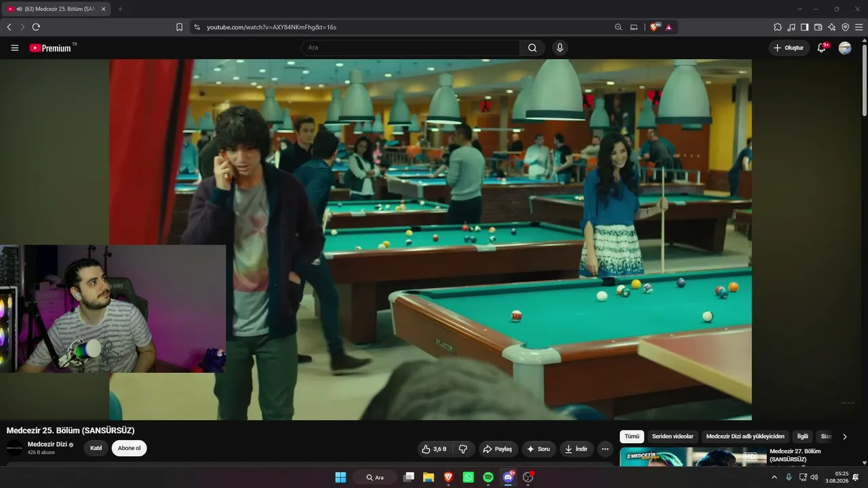Open the Windows taskbar search box

tap(375, 477)
